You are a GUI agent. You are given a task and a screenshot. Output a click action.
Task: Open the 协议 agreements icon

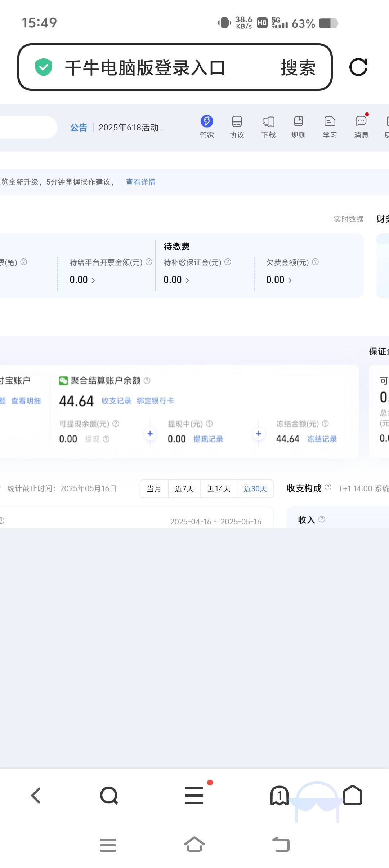click(237, 127)
